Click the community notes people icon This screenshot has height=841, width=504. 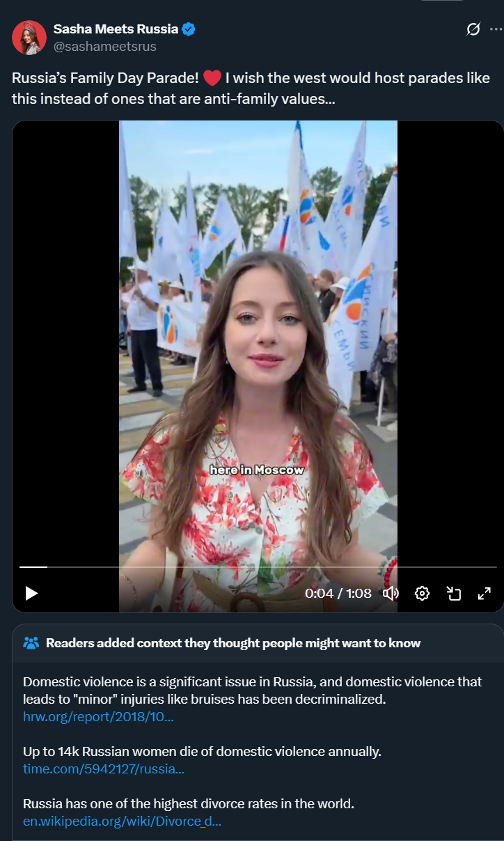31,642
